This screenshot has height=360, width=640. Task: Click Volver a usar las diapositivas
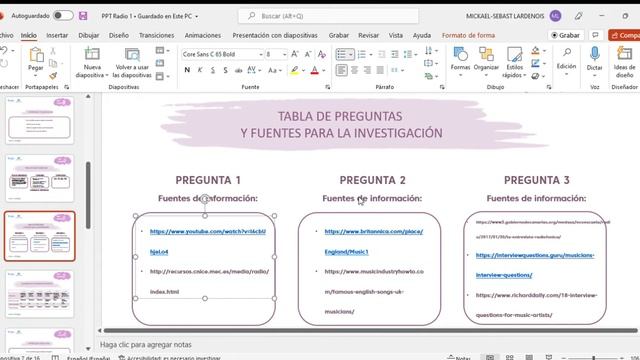pos(132,62)
